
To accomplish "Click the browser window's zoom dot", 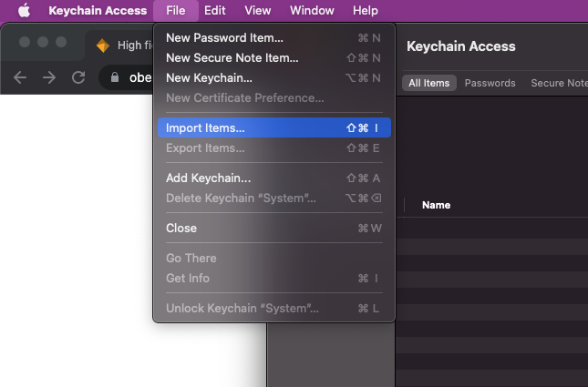I will click(x=61, y=42).
